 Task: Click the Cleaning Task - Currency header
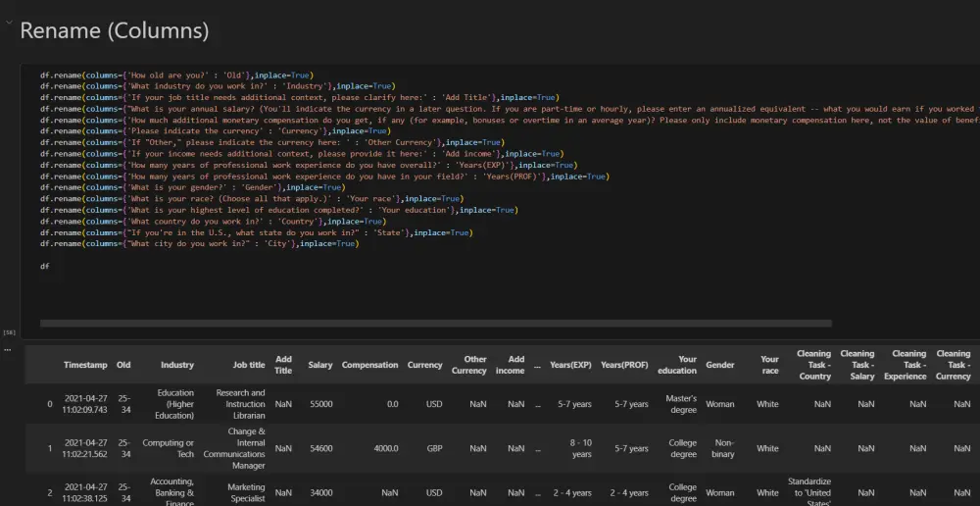pos(954,365)
